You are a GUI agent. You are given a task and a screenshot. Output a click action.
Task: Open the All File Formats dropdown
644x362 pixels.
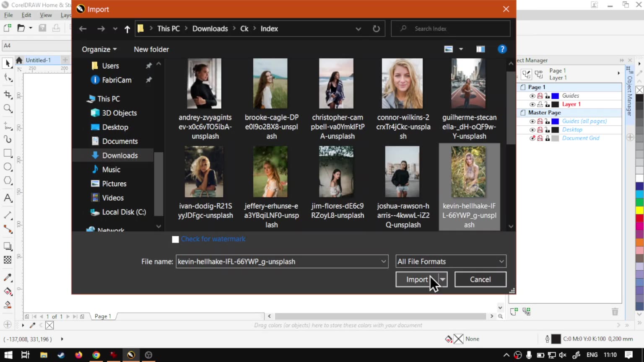(x=451, y=261)
